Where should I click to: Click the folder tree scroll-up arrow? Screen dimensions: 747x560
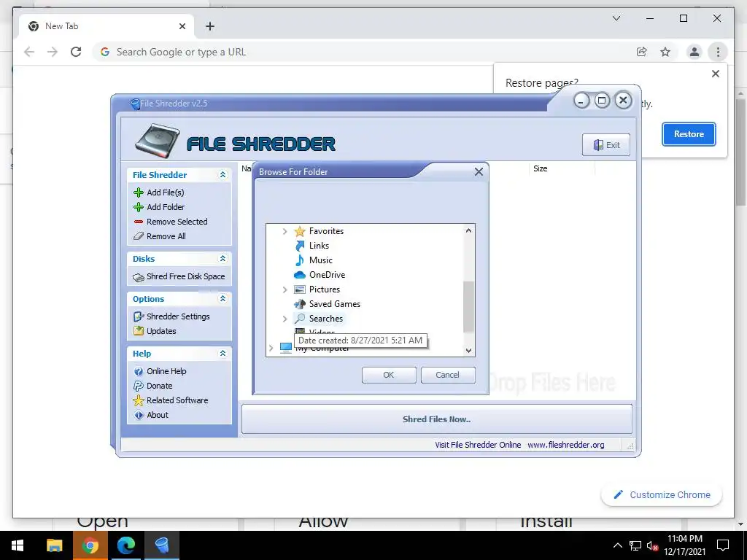click(468, 230)
